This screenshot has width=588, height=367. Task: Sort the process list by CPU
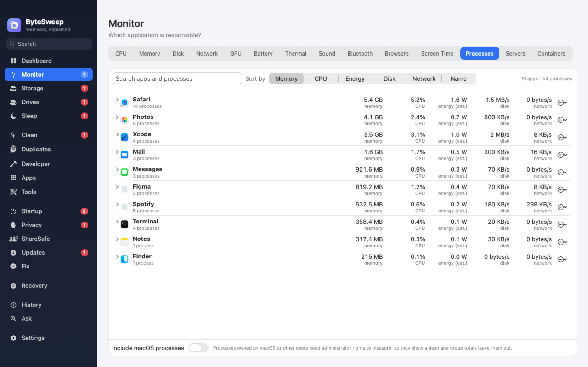coord(320,79)
